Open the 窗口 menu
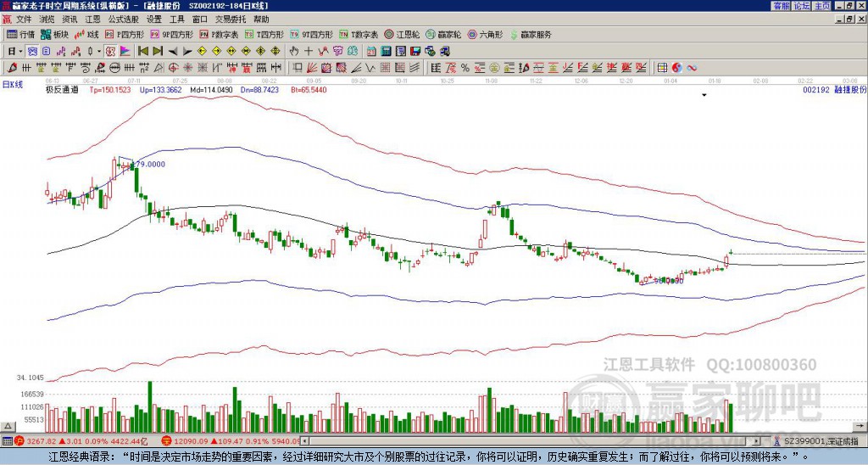This screenshot has width=868, height=465. click(200, 20)
